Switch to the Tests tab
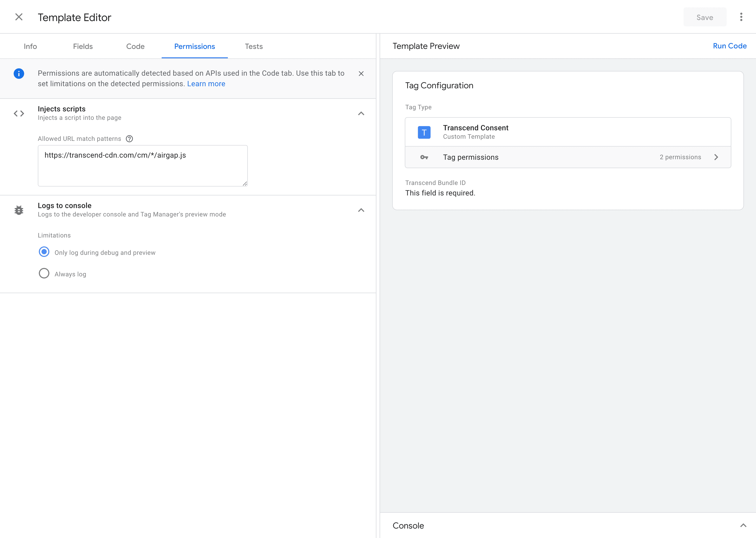The image size is (756, 538). coord(254,46)
